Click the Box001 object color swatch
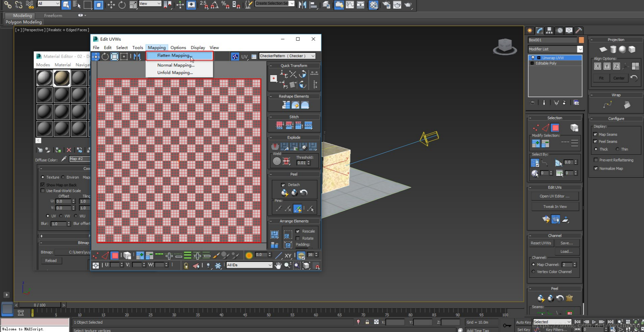Screen dimensions: 644x332 (x=581, y=40)
